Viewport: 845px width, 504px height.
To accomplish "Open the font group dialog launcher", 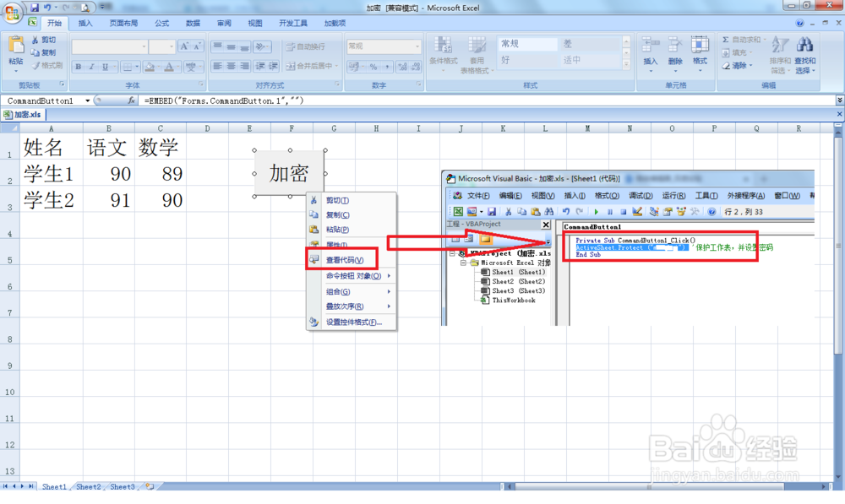I will 201,84.
